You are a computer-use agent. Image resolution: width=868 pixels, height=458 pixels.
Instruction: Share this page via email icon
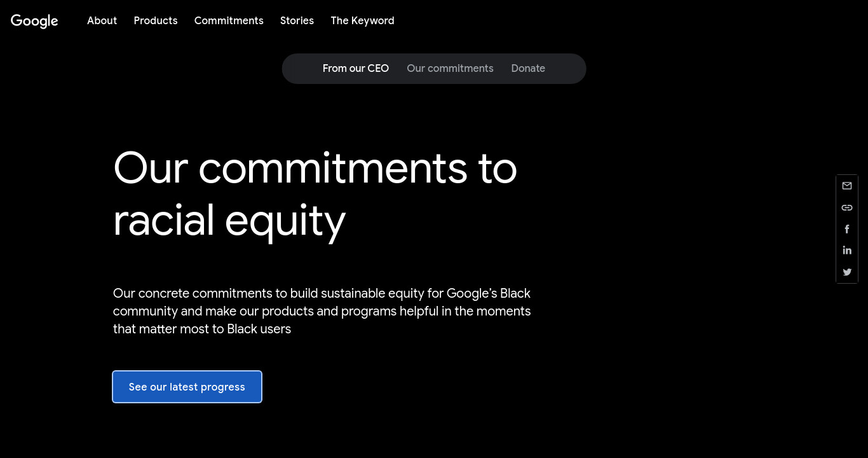(847, 186)
